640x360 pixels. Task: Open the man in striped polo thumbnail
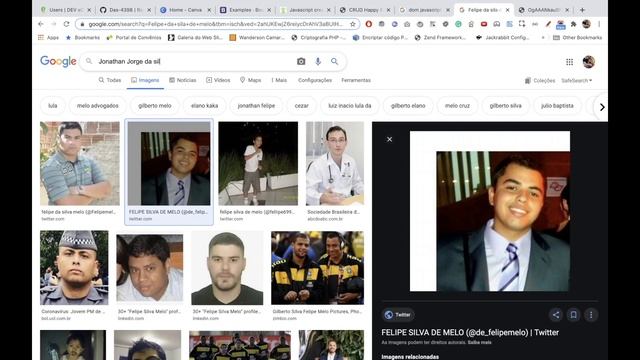tap(80, 163)
